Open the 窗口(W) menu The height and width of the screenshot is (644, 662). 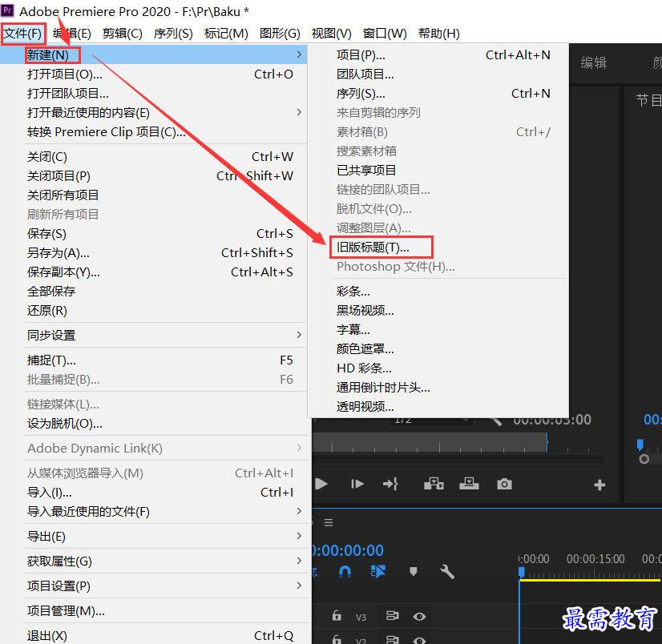point(385,34)
